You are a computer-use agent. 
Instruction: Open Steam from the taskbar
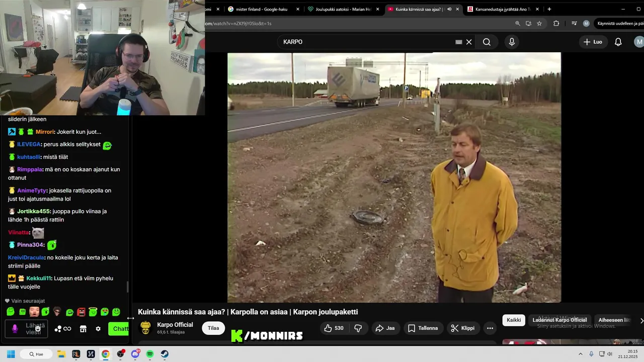click(x=165, y=354)
